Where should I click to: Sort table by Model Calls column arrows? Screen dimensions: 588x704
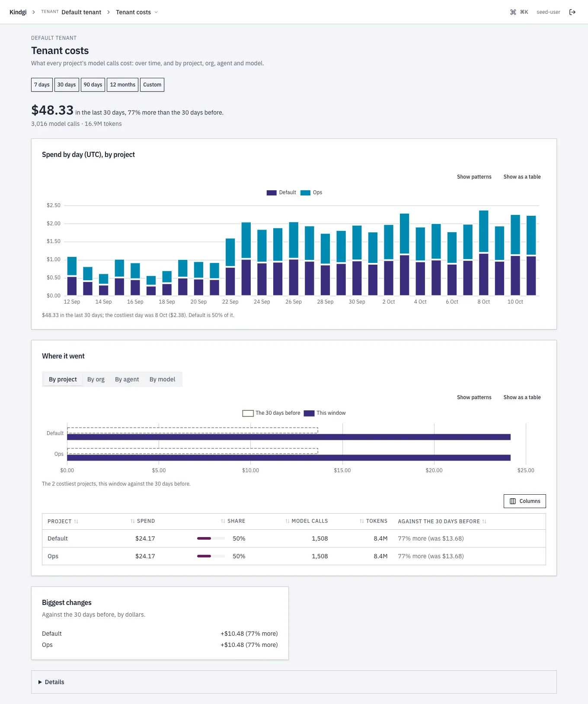(x=288, y=522)
